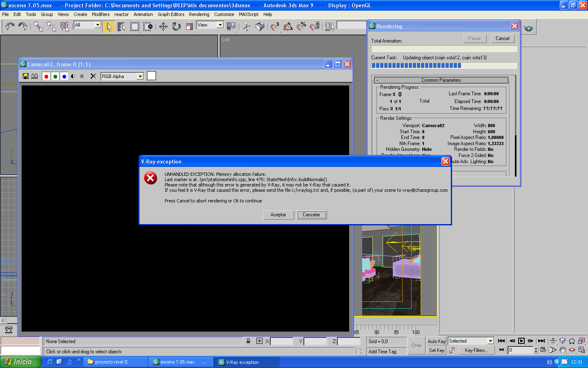
Task: Activate the Pan View hand tool
Action: click(x=563, y=350)
